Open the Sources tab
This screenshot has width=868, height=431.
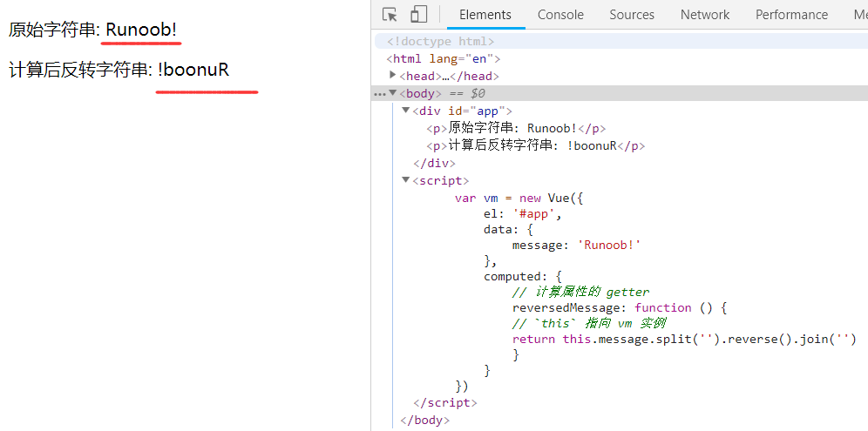pyautogui.click(x=632, y=15)
